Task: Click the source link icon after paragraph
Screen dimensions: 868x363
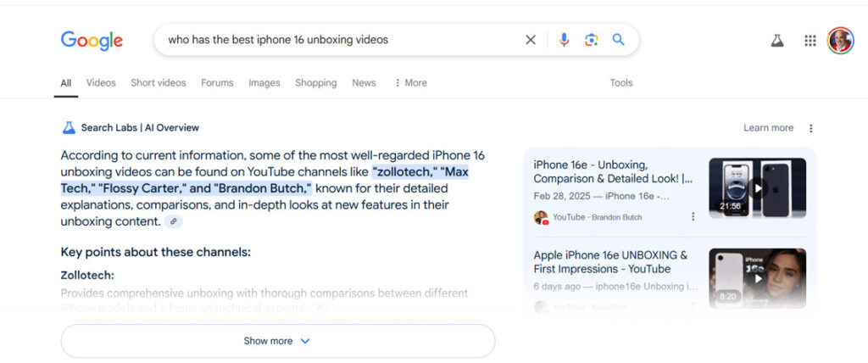Action: tap(174, 221)
